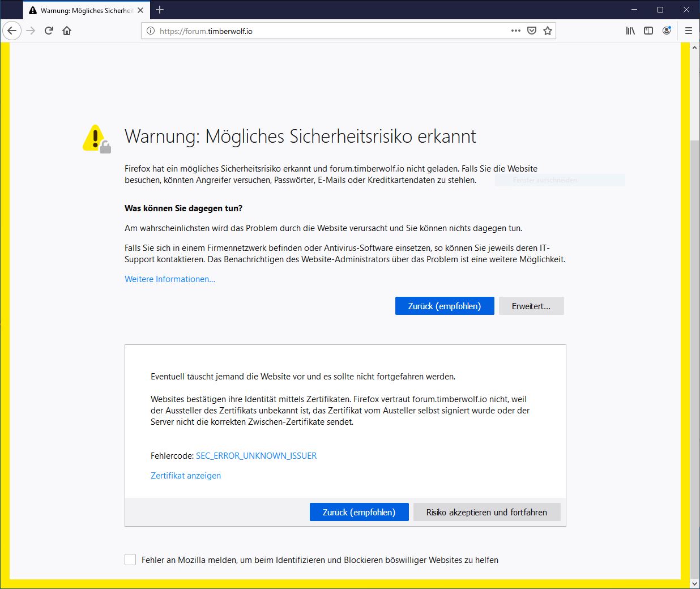This screenshot has width=700, height=589.
Task: Click Risiko akzeptieren und fortfahren
Action: click(x=487, y=512)
